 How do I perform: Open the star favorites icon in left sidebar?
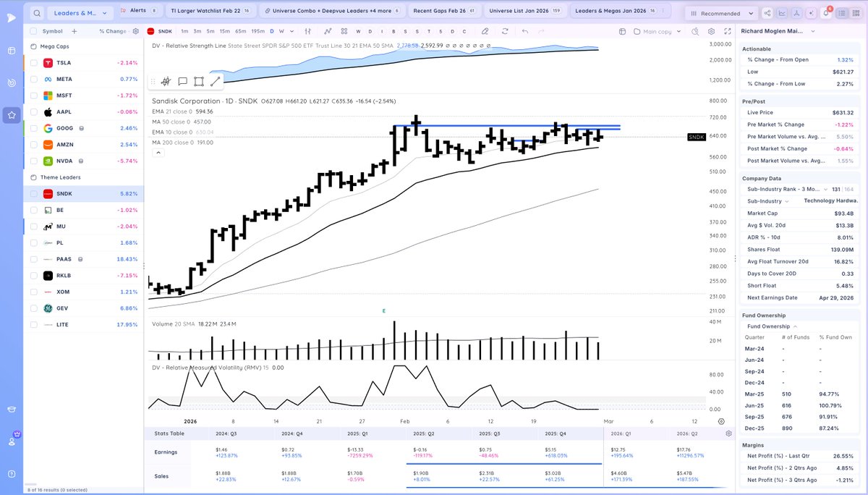point(12,114)
